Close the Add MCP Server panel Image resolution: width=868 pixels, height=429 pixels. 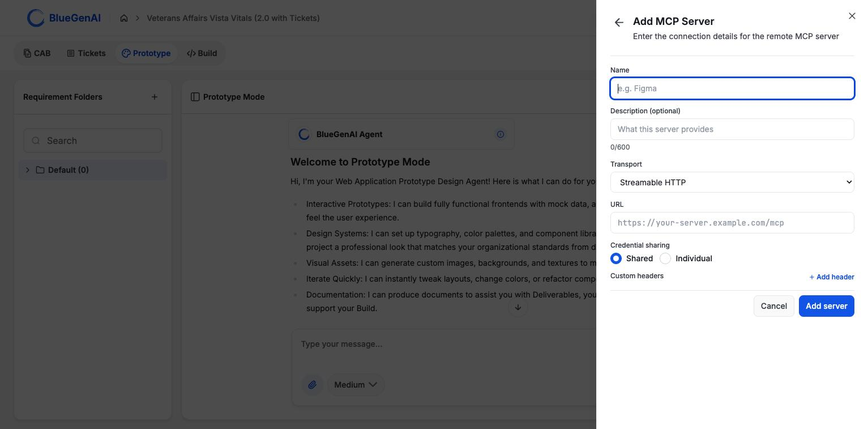pyautogui.click(x=852, y=16)
